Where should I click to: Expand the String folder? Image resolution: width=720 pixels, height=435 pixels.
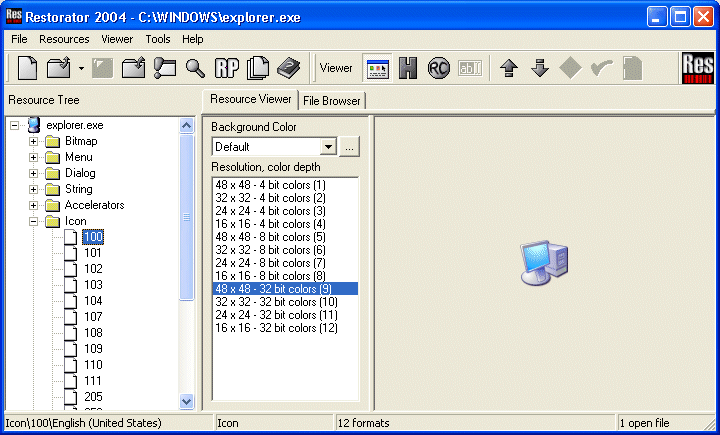pyautogui.click(x=33, y=190)
